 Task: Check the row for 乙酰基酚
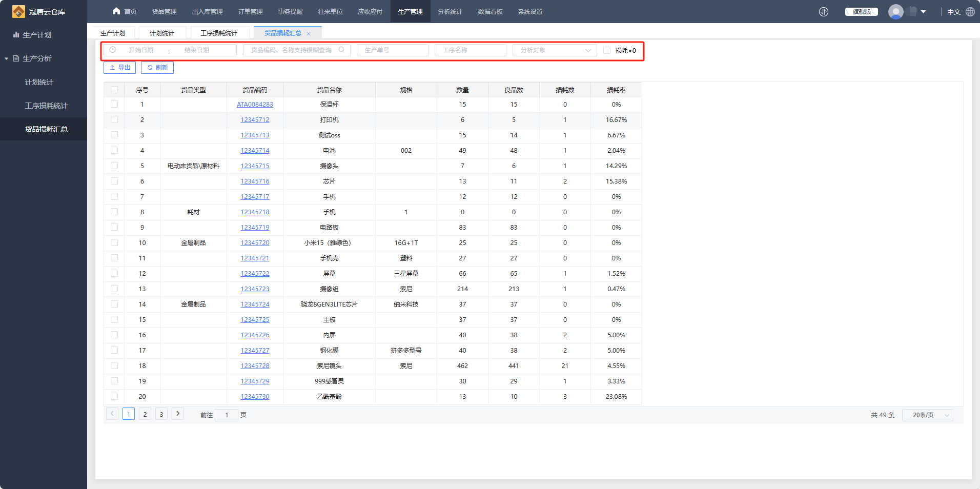(x=114, y=396)
